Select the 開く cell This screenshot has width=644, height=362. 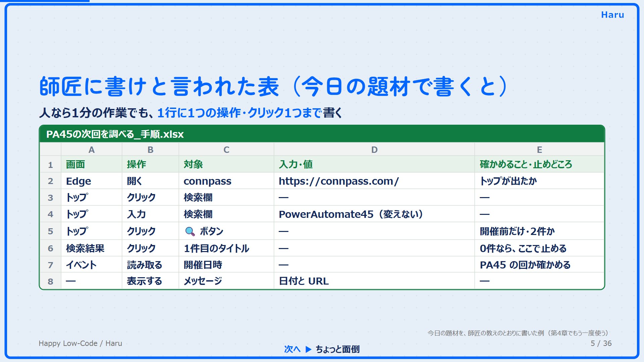[x=150, y=181]
